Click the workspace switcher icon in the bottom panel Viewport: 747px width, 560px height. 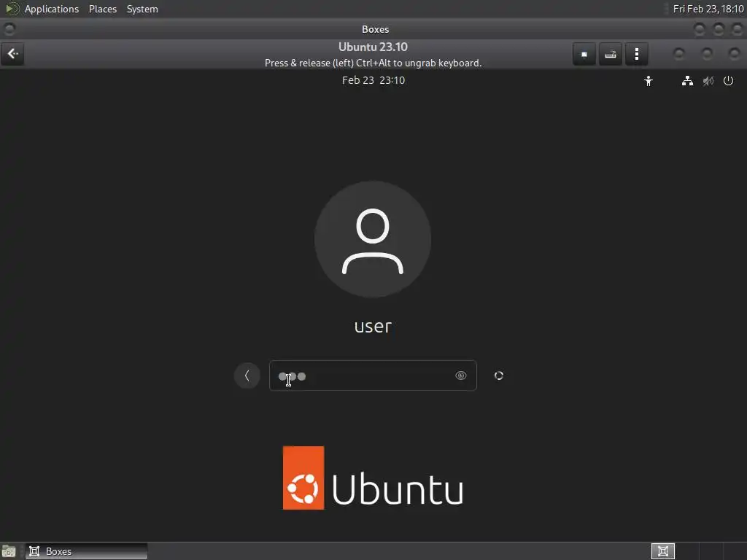click(662, 551)
